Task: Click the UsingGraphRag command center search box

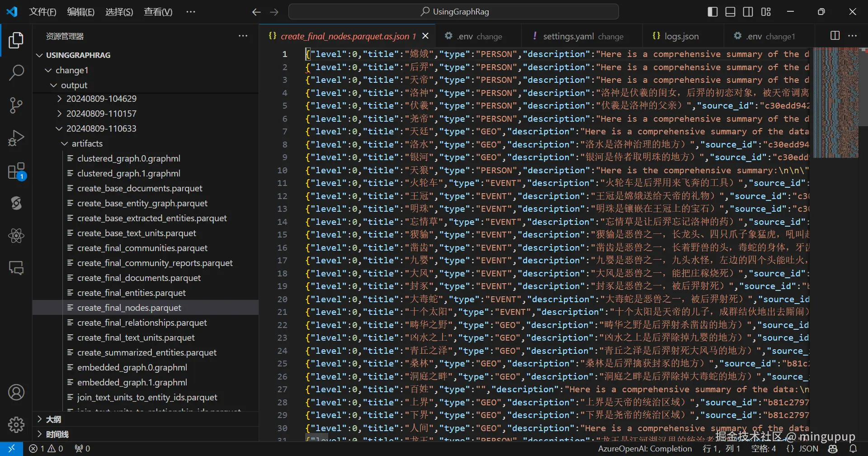Action: [453, 12]
